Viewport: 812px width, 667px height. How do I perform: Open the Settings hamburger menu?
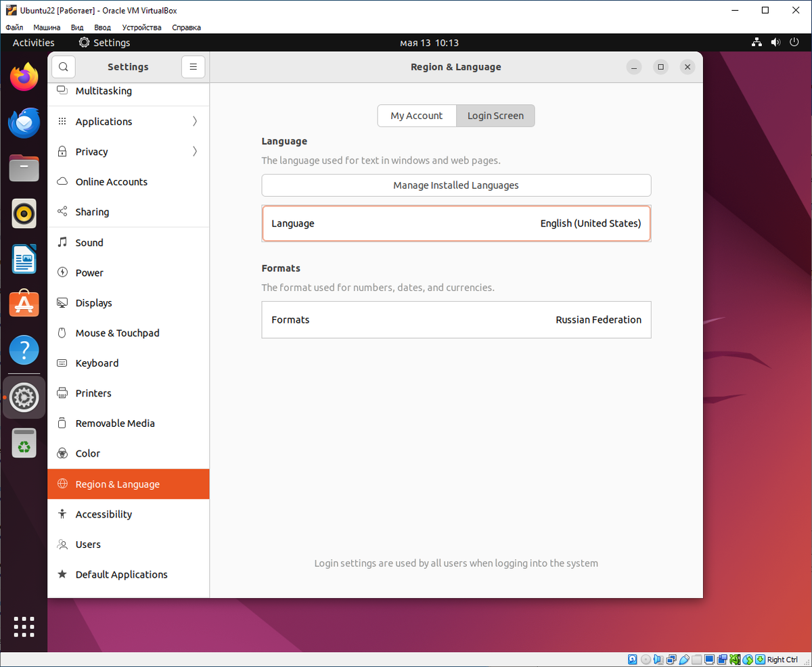tap(193, 67)
